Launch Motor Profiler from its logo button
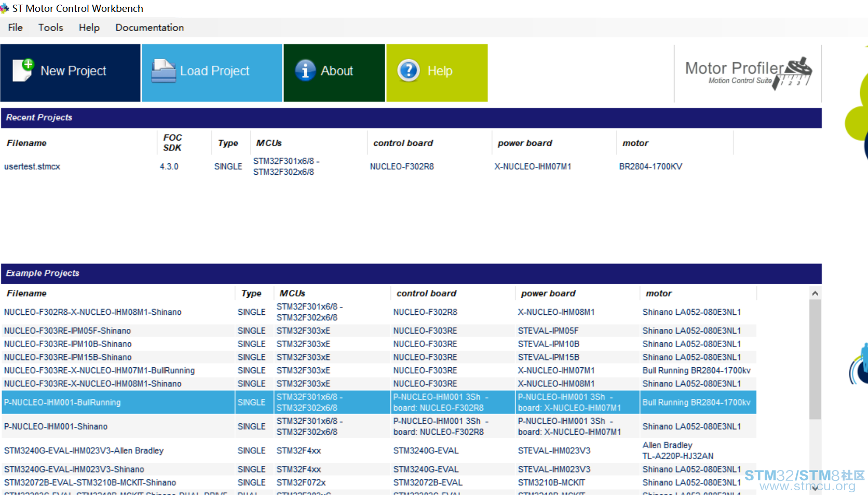The image size is (868, 499). tap(748, 73)
